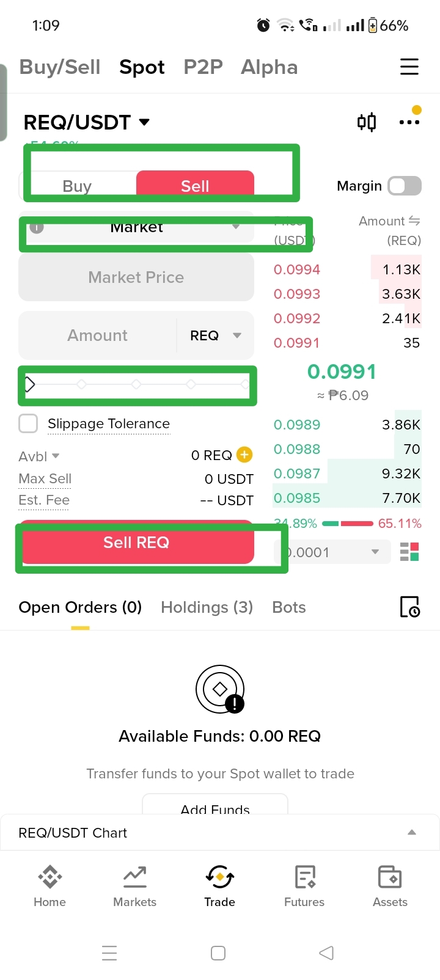Switch the order book layout icon

click(409, 552)
